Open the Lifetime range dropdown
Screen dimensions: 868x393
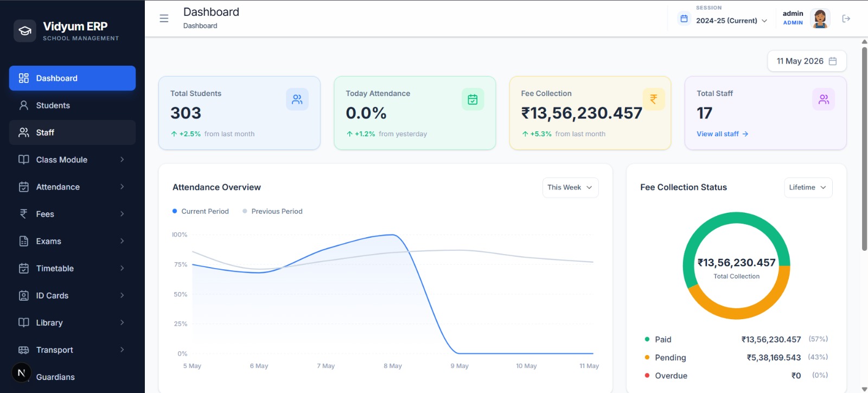[x=808, y=187]
